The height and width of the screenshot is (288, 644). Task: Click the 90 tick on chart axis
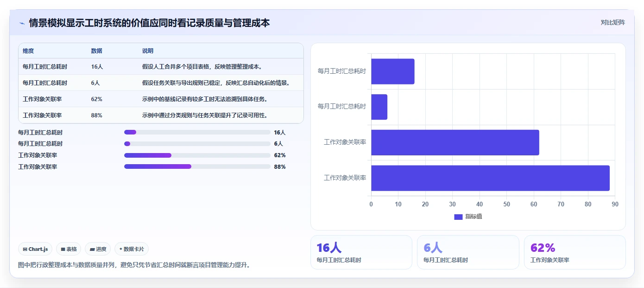(x=615, y=204)
